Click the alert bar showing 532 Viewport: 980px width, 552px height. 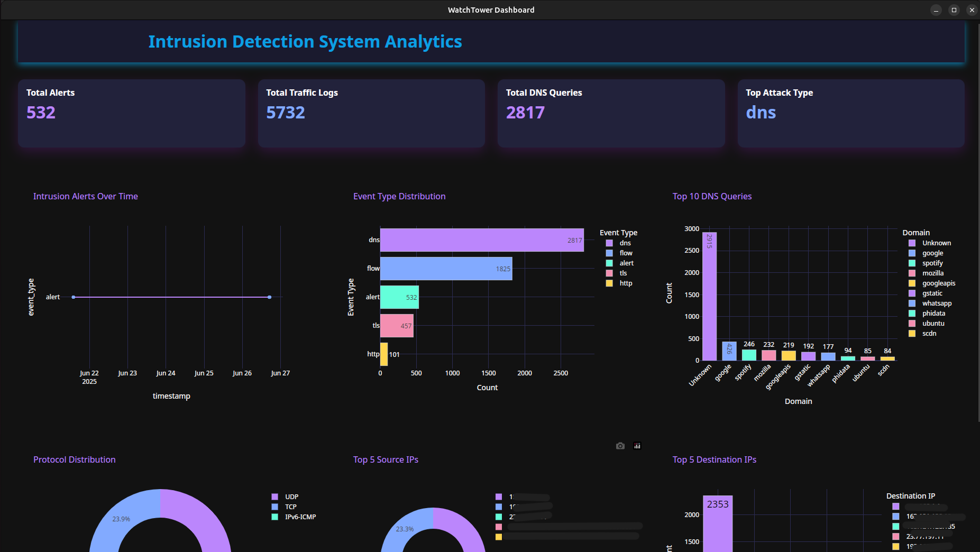399,297
